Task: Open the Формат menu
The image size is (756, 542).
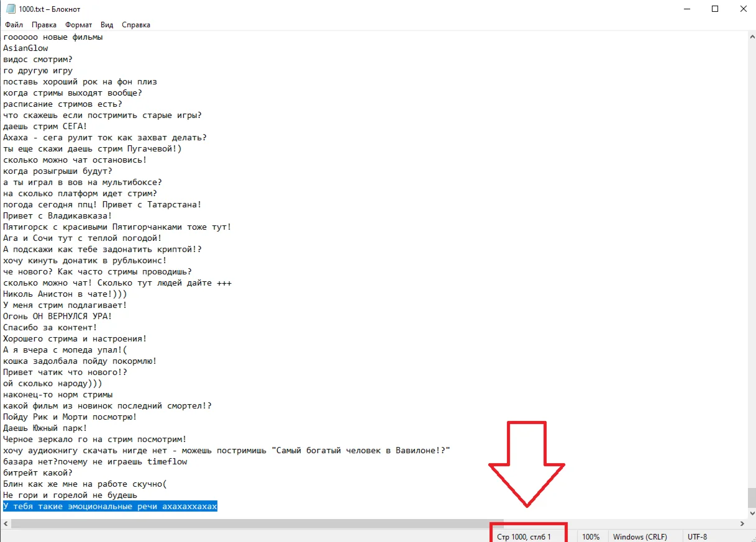Action: pos(78,25)
